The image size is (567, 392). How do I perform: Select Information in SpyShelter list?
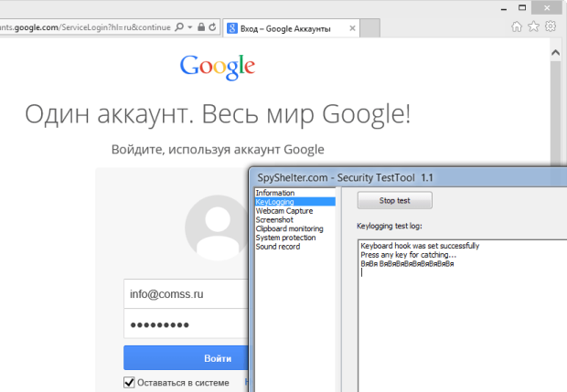pos(295,193)
